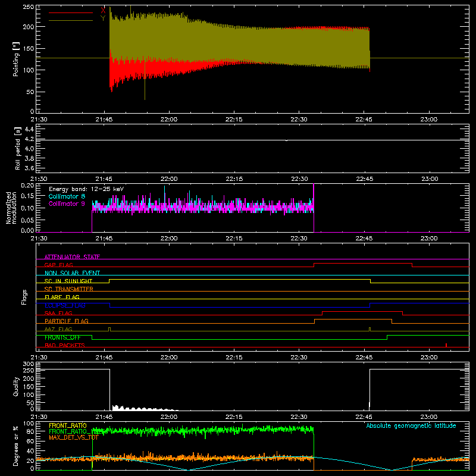Click the 'Degrees or %' axis title
Viewport: 476px width, 476px height.
(16, 446)
